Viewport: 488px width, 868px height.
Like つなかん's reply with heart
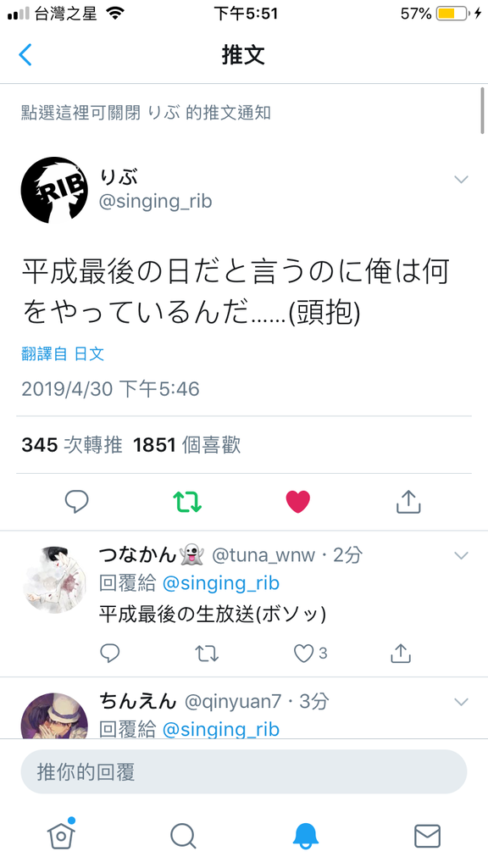coord(304,654)
